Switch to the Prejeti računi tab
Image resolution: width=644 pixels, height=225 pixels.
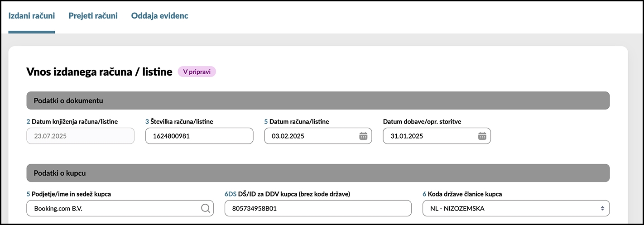pos(93,16)
